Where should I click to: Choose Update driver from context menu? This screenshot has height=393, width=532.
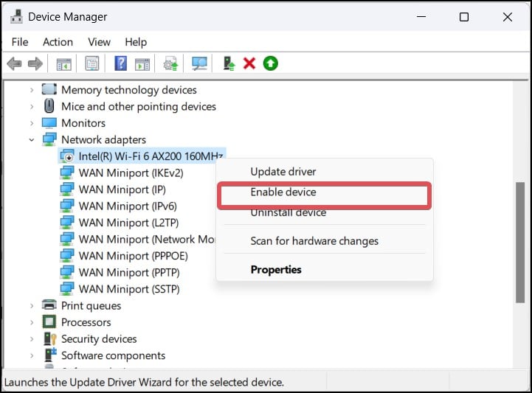(x=325, y=172)
